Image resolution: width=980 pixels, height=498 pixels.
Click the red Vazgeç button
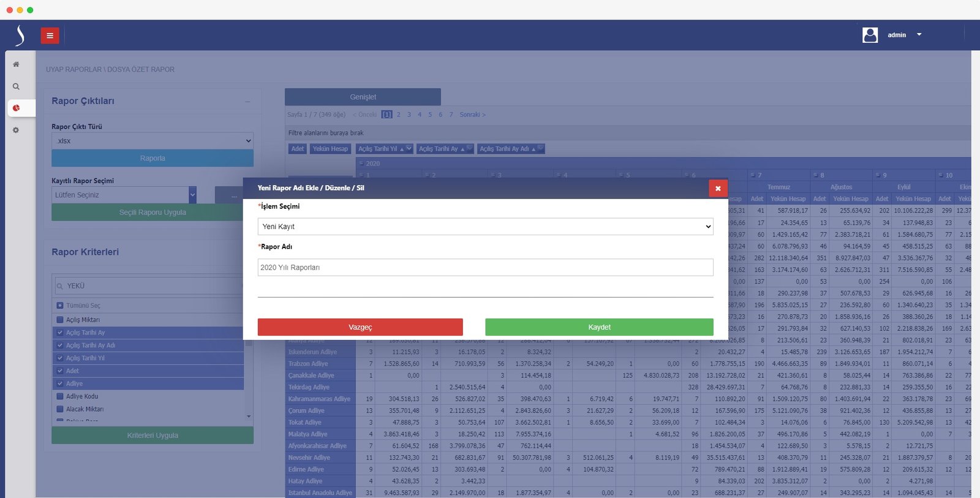(x=360, y=327)
